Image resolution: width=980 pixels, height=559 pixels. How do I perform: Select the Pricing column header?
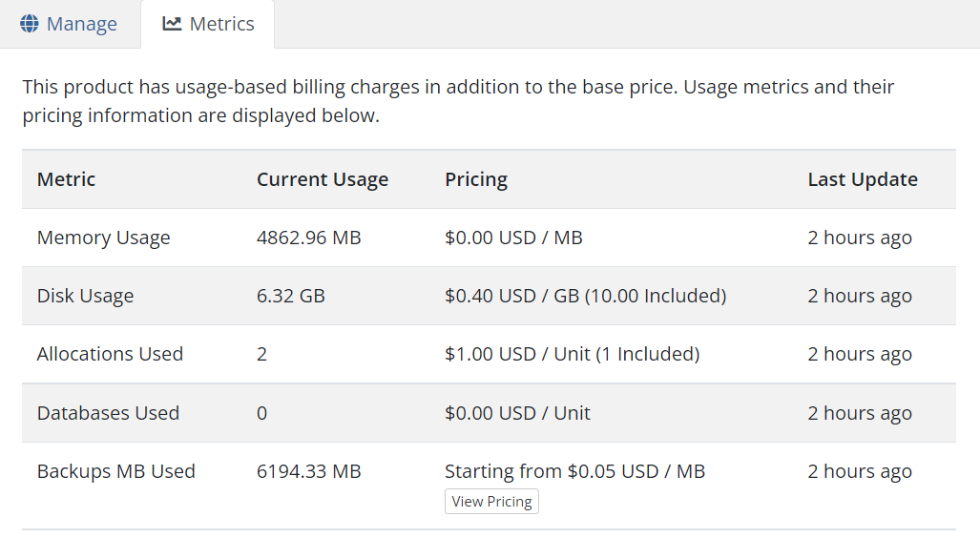[x=476, y=179]
